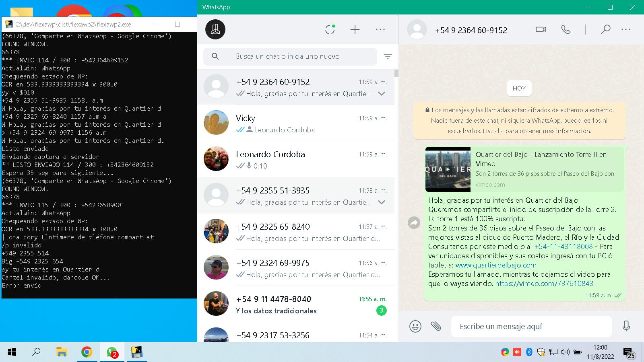Viewport: 644px width, 362px height.
Task: Open the chat list menu dots
Action: tap(380, 29)
